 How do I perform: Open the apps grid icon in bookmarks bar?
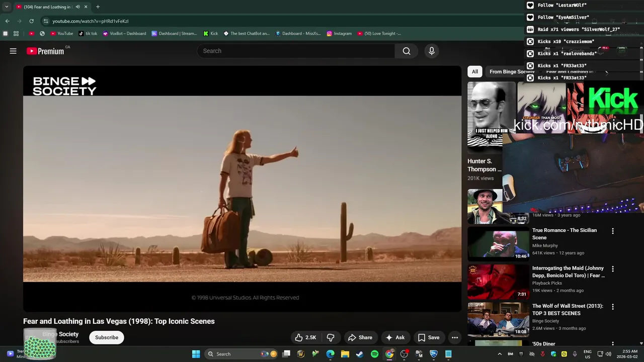click(x=16, y=34)
